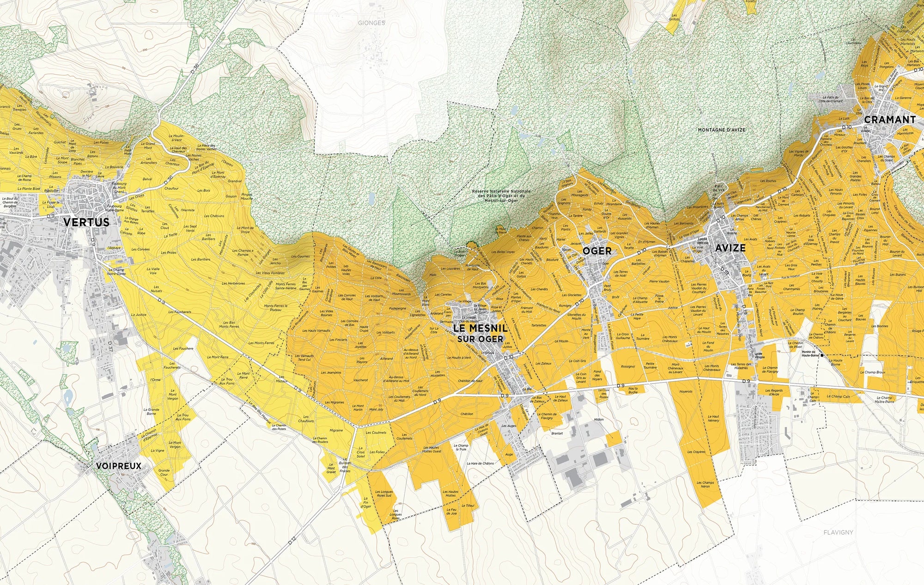Screen dimensions: 924x585
Task: Click the VERTUS town label
Action: [86, 222]
